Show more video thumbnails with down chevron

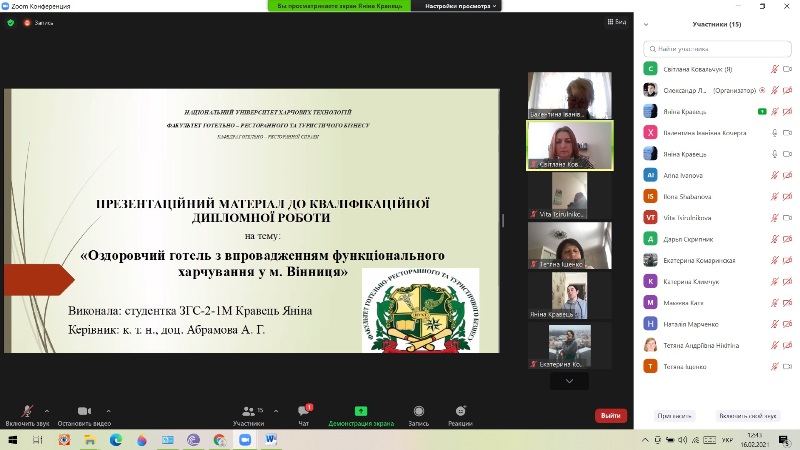click(569, 381)
